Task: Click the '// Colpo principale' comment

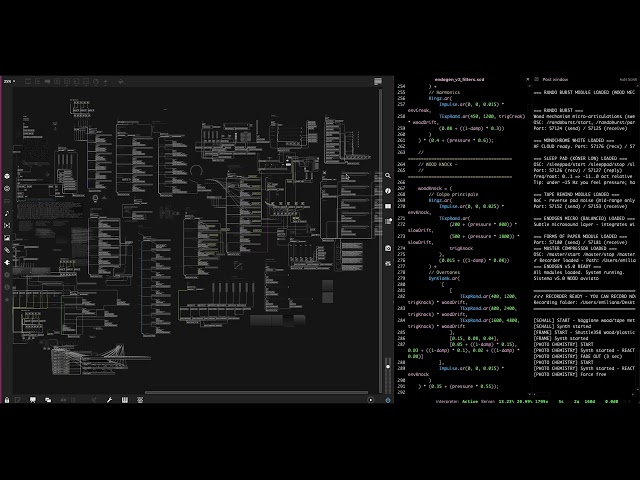Action: point(453,194)
